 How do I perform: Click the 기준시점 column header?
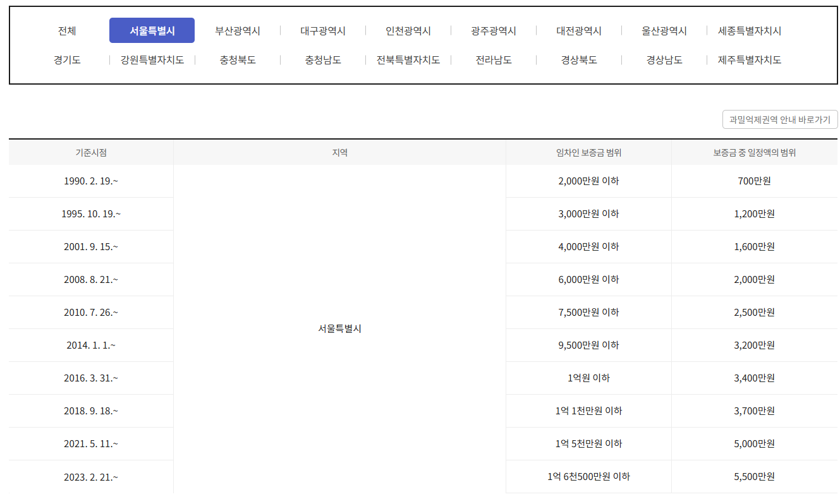click(x=91, y=152)
